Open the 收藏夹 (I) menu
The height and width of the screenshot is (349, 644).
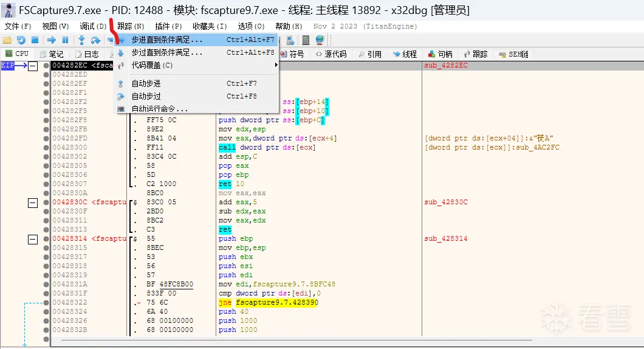(210, 26)
